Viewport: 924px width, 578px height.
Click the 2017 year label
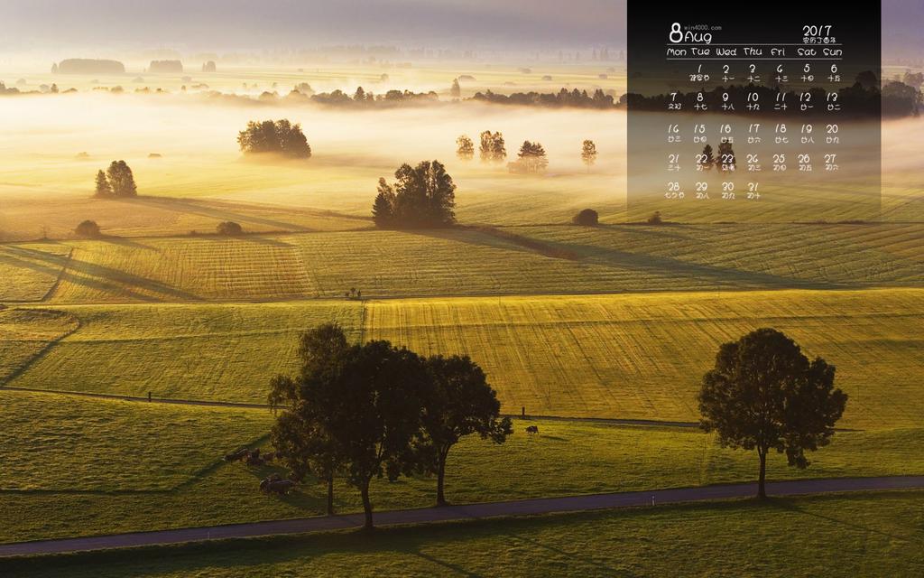(x=818, y=30)
